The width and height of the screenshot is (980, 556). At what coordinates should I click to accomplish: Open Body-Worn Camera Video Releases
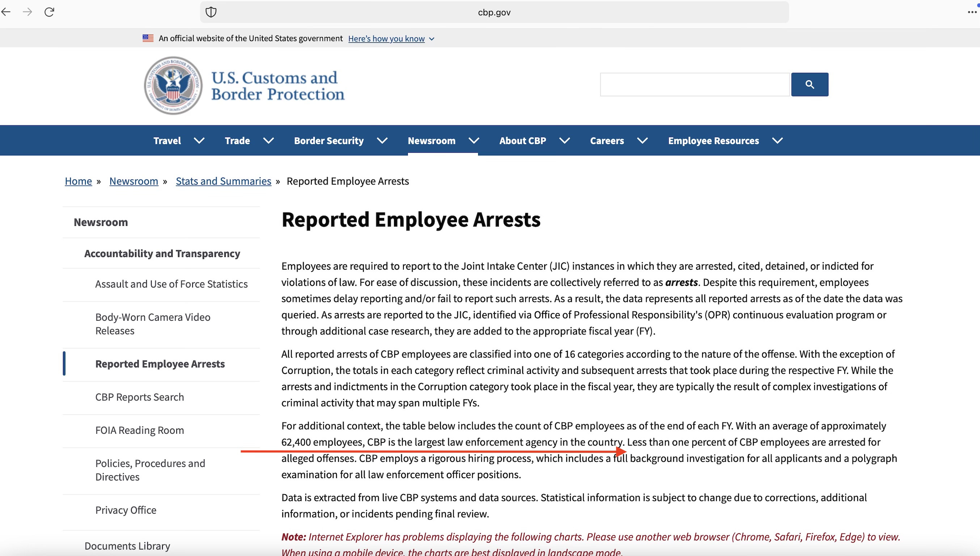[153, 324]
